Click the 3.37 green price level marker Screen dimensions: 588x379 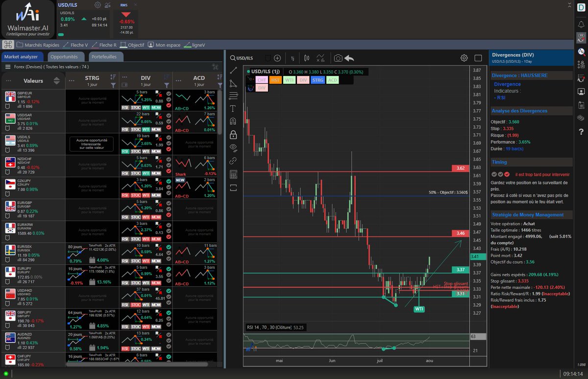coord(460,269)
